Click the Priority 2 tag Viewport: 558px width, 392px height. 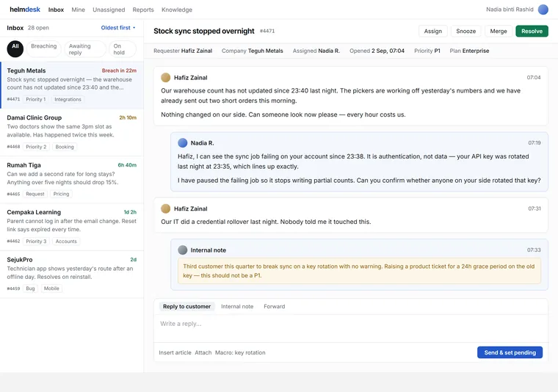(x=36, y=147)
